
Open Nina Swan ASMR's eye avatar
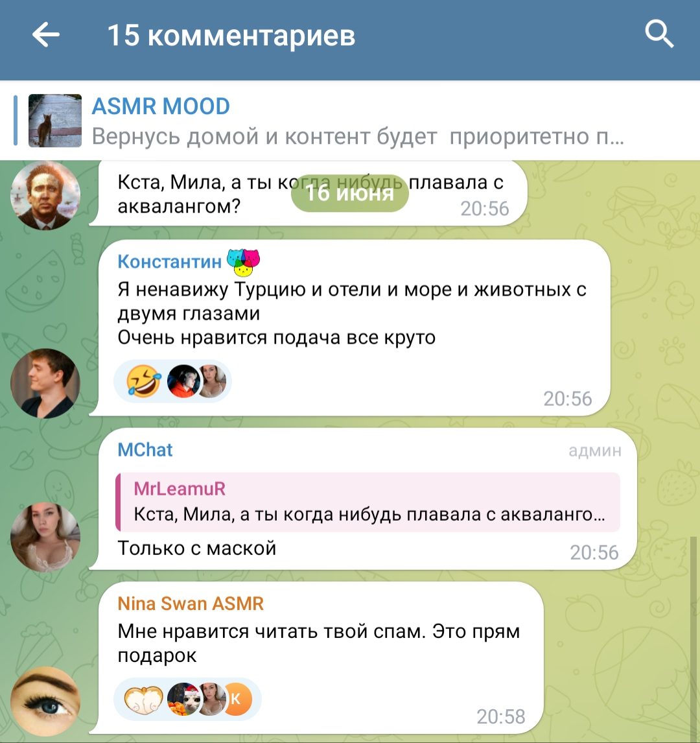[45, 702]
